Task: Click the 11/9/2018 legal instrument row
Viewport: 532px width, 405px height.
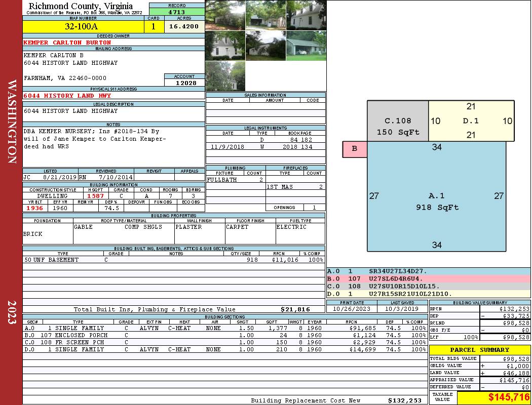Action: (265, 147)
